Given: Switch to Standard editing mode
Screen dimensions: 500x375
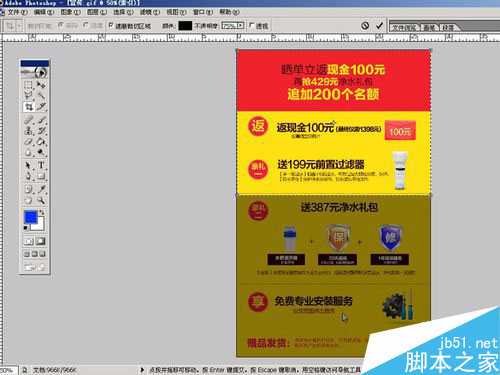Looking at the screenshot, I should tap(29, 241).
